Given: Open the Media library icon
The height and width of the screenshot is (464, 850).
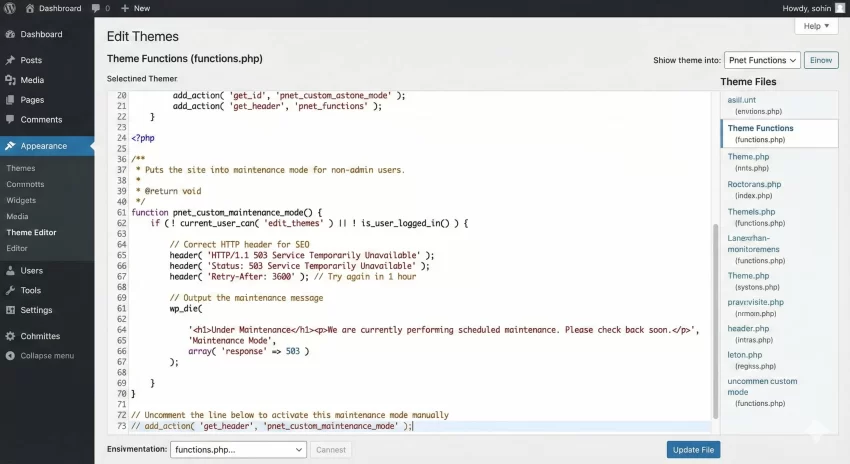Looking at the screenshot, I should (x=10, y=80).
